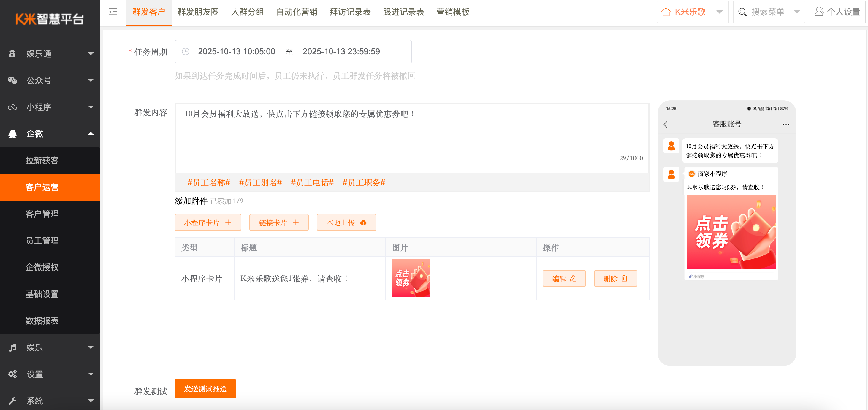Click the back arrow in phone preview
Viewport: 868px width, 410px height.
click(665, 125)
